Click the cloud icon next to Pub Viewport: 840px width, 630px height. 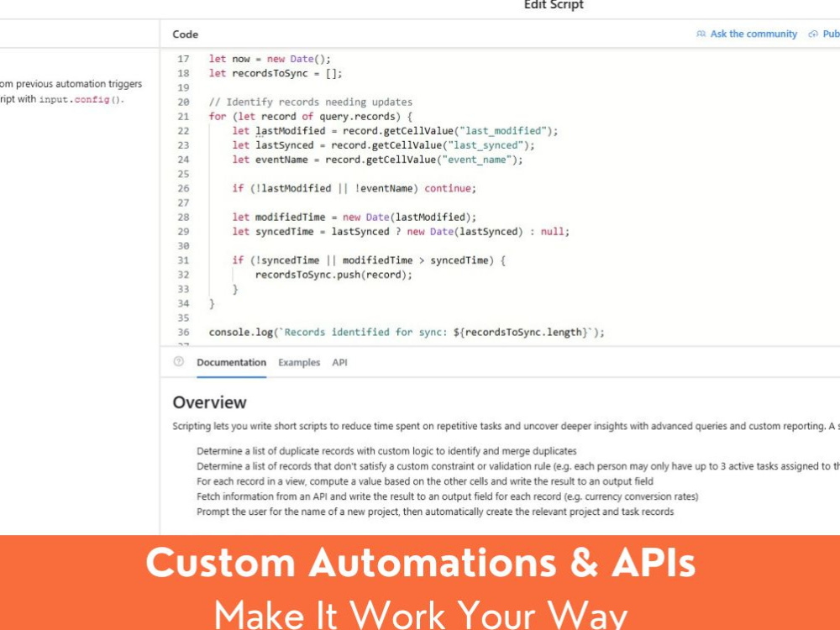(x=813, y=34)
